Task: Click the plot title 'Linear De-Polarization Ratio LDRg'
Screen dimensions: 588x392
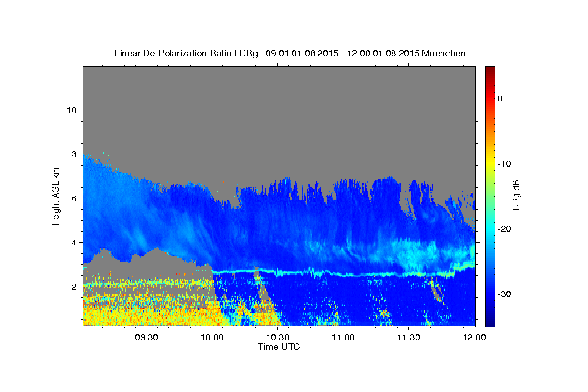Action: pyautogui.click(x=186, y=53)
